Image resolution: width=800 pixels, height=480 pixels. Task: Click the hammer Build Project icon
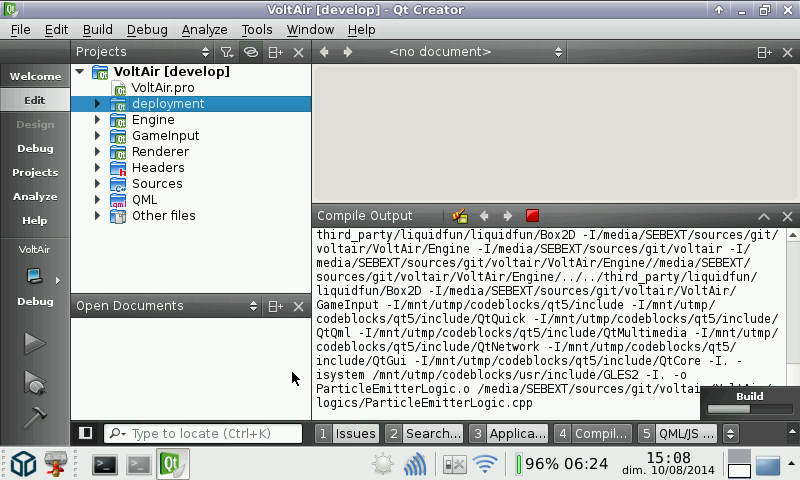point(35,418)
